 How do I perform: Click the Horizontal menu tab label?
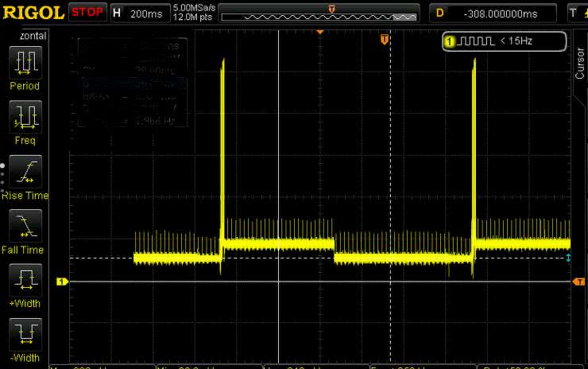tap(25, 36)
